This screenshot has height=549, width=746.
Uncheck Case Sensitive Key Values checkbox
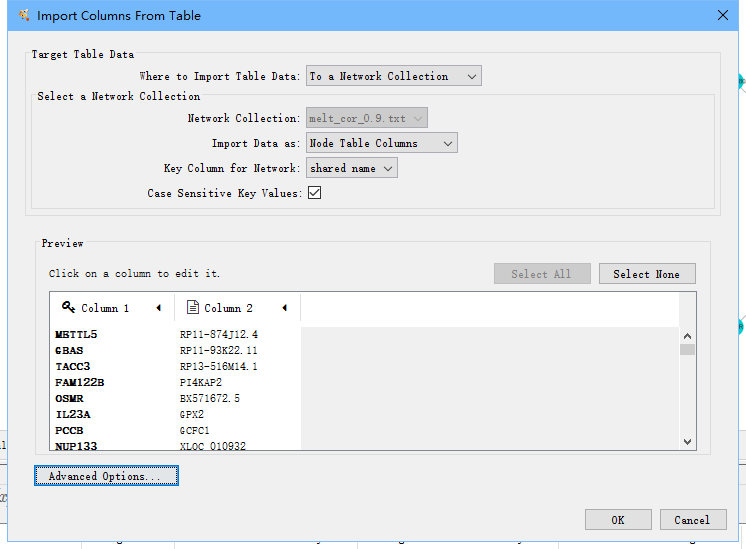(x=314, y=193)
